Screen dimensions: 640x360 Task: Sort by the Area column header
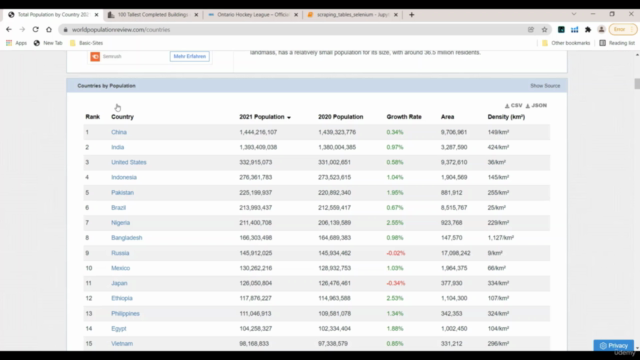[447, 117]
